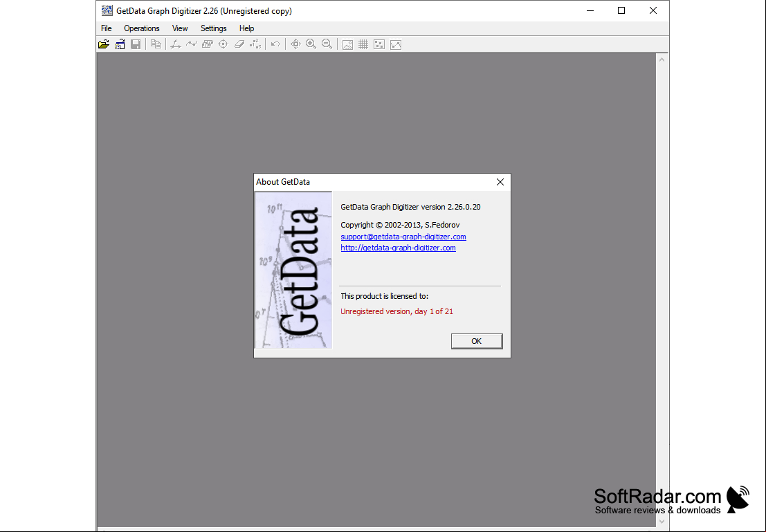
Task: Click the Zoom in magnifier icon
Action: pyautogui.click(x=311, y=44)
